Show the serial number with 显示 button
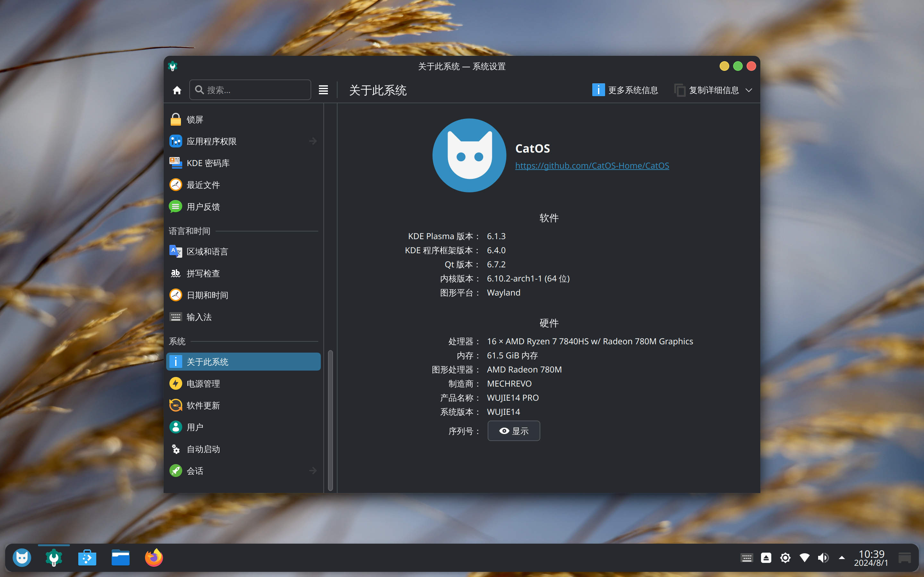The width and height of the screenshot is (924, 577). click(x=514, y=431)
